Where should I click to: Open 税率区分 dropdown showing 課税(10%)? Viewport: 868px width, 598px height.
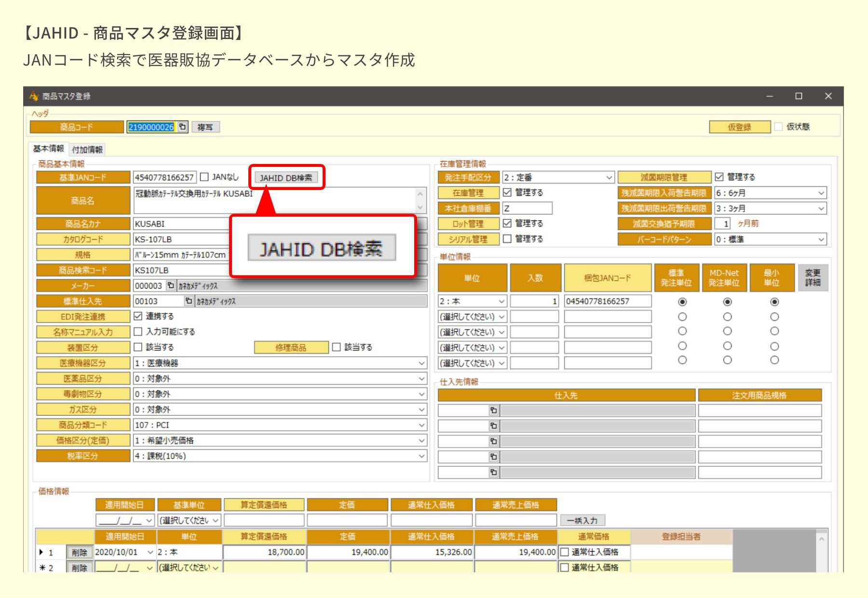[280, 456]
